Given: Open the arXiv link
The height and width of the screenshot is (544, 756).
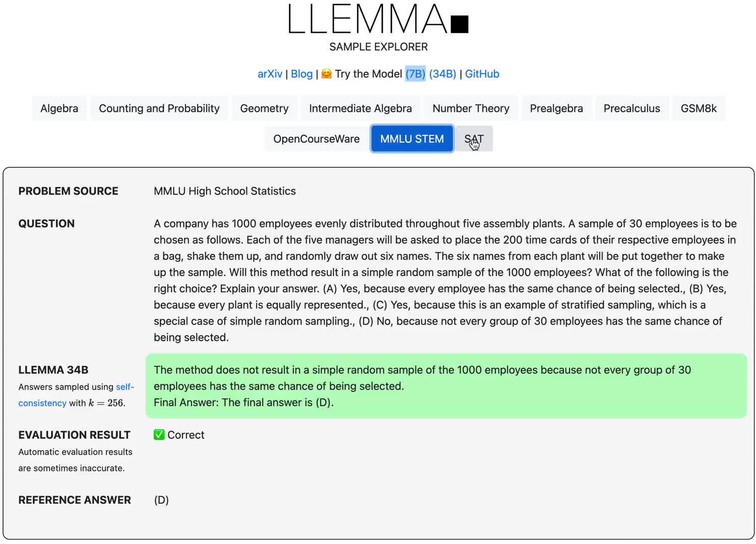Looking at the screenshot, I should click(x=269, y=74).
